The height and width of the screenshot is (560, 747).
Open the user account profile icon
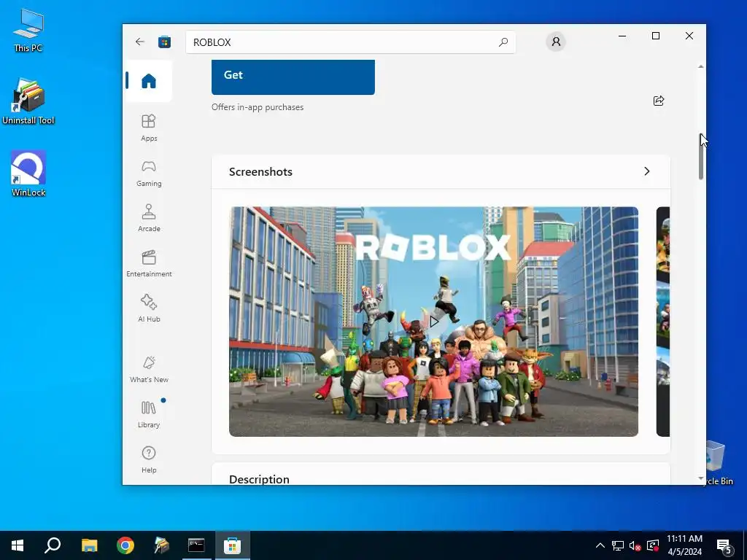(555, 42)
